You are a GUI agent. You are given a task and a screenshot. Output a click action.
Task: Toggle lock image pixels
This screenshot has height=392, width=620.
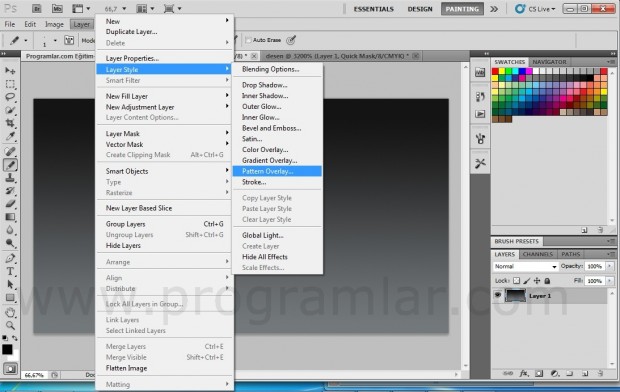click(x=527, y=280)
